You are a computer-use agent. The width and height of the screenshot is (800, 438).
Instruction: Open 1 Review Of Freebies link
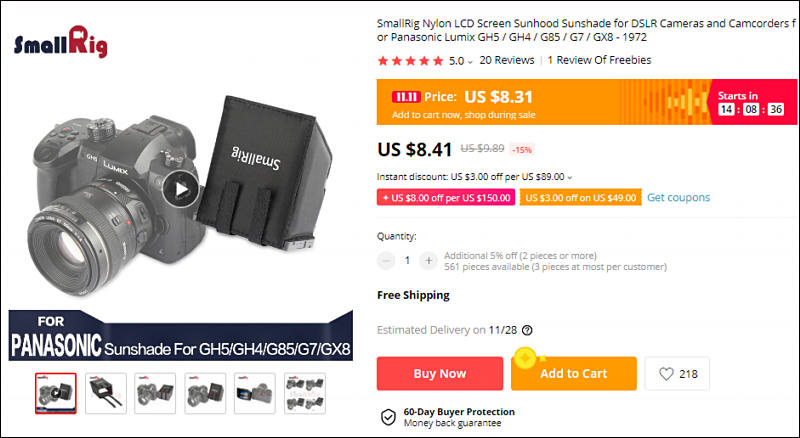[599, 60]
